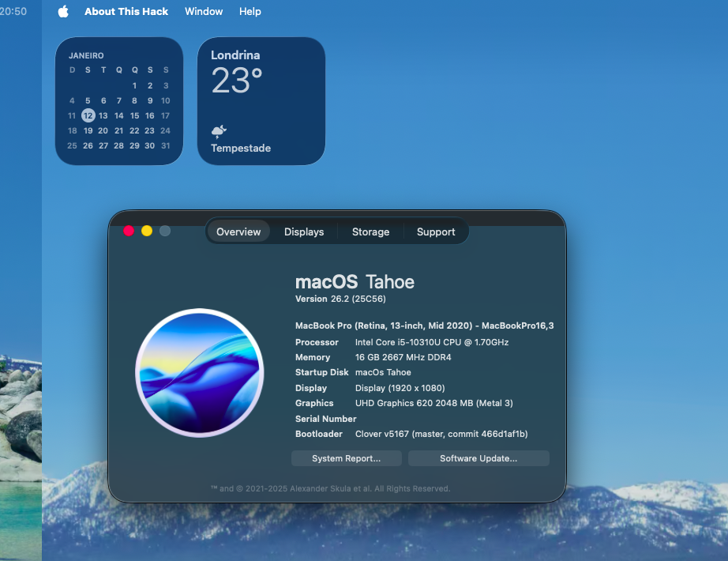Viewport: 728px width, 561px height.
Task: Close the About This Hack window
Action: (x=129, y=231)
